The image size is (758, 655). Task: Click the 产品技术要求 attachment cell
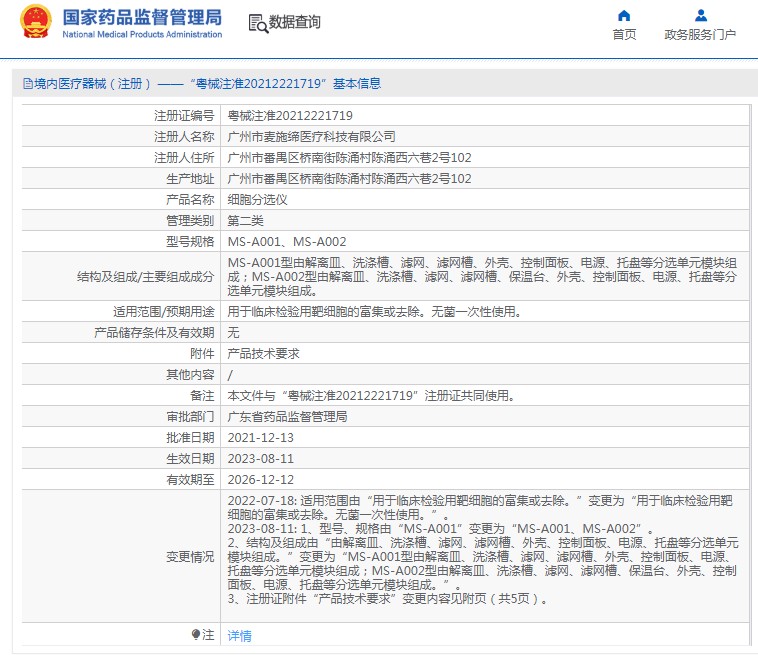coord(263,354)
